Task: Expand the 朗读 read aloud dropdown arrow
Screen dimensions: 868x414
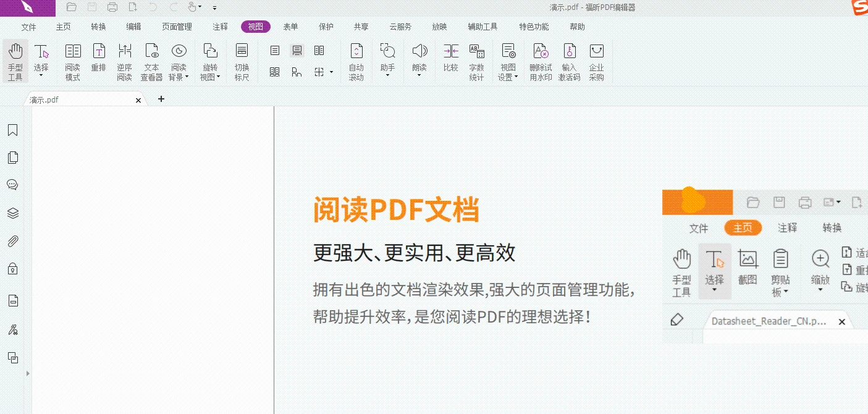Action: (x=419, y=75)
